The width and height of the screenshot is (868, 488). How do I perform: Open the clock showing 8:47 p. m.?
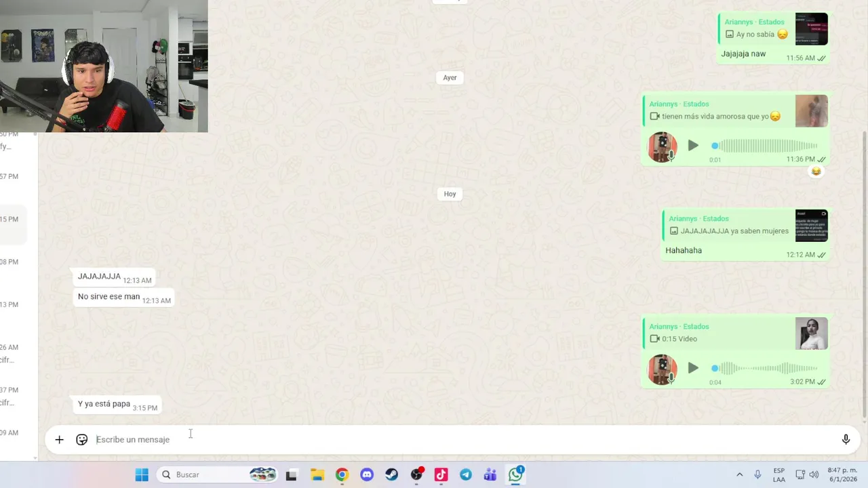842,475
